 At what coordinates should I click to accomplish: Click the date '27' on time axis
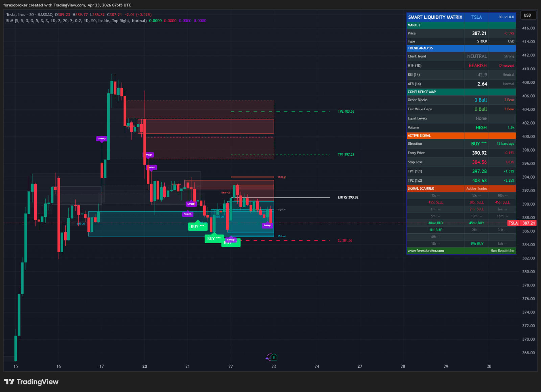pyautogui.click(x=360, y=366)
